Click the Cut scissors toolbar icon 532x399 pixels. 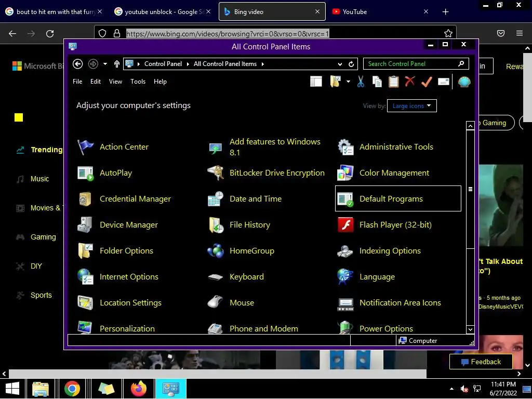361,82
